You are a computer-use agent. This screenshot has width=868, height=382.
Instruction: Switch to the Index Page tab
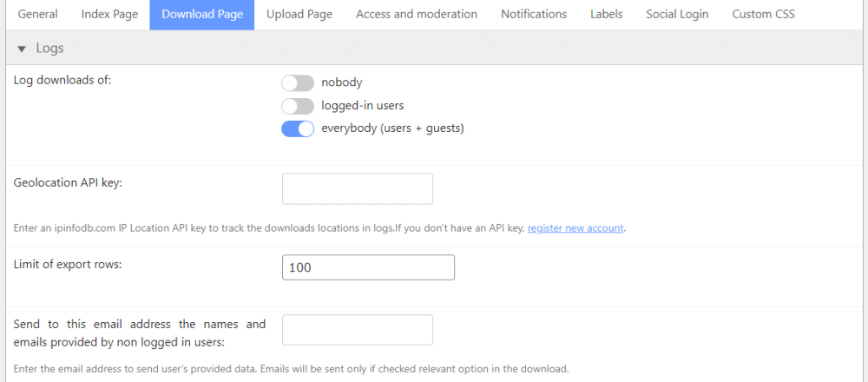[109, 15]
